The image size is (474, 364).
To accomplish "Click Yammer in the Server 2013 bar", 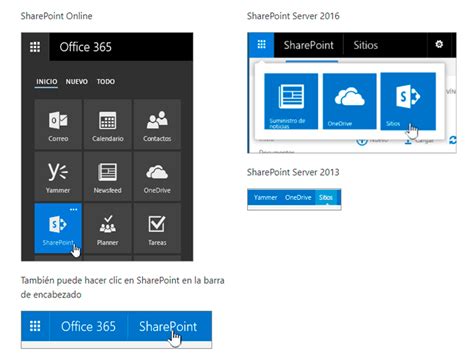I will pos(265,197).
